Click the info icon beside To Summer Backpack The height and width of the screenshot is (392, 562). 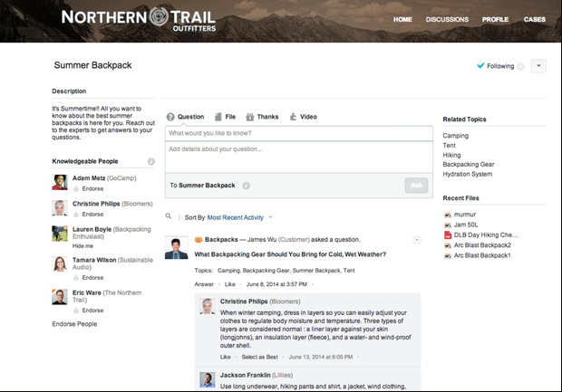click(x=246, y=186)
